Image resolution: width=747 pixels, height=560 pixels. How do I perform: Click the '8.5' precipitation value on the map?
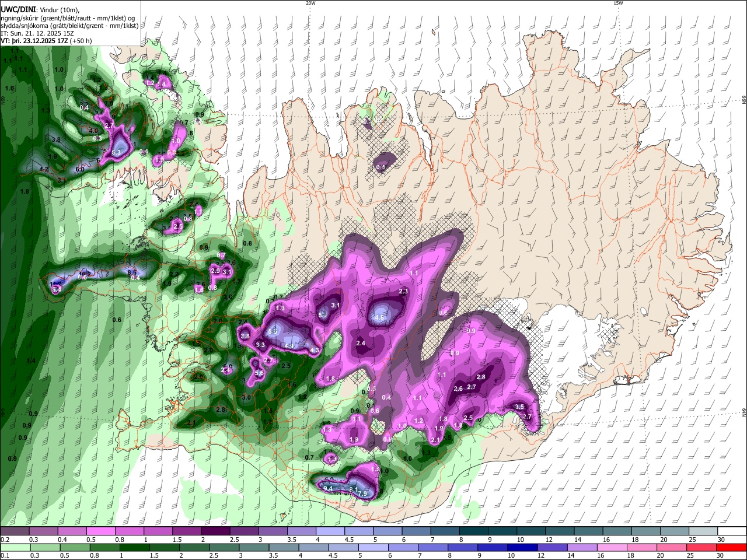(x=132, y=272)
